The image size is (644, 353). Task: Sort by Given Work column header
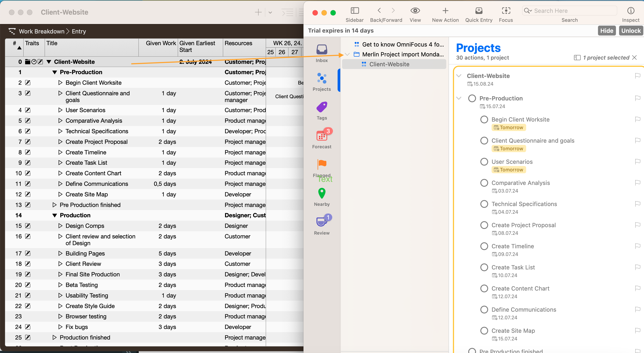[158, 47]
